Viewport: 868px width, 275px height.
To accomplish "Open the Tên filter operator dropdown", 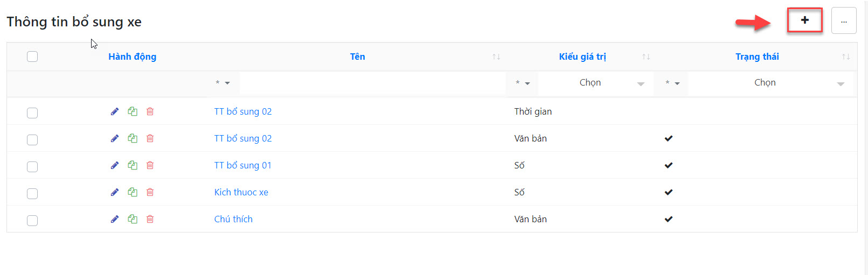I will pyautogui.click(x=223, y=83).
